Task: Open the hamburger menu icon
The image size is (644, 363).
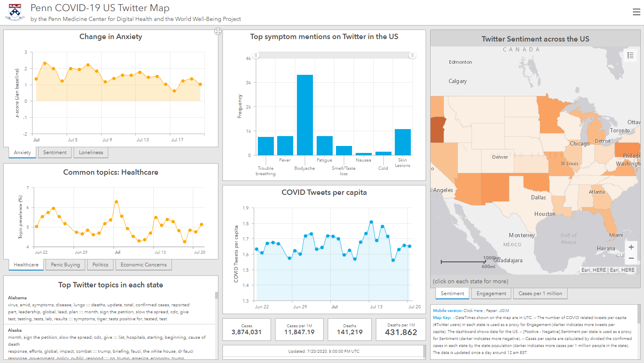Action: pos(636,12)
